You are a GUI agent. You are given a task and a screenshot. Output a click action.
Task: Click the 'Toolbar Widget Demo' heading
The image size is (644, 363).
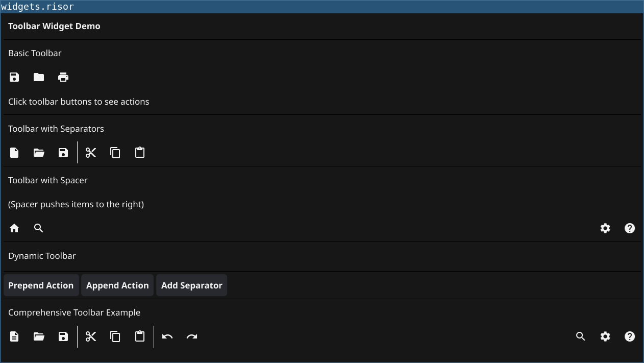(54, 26)
